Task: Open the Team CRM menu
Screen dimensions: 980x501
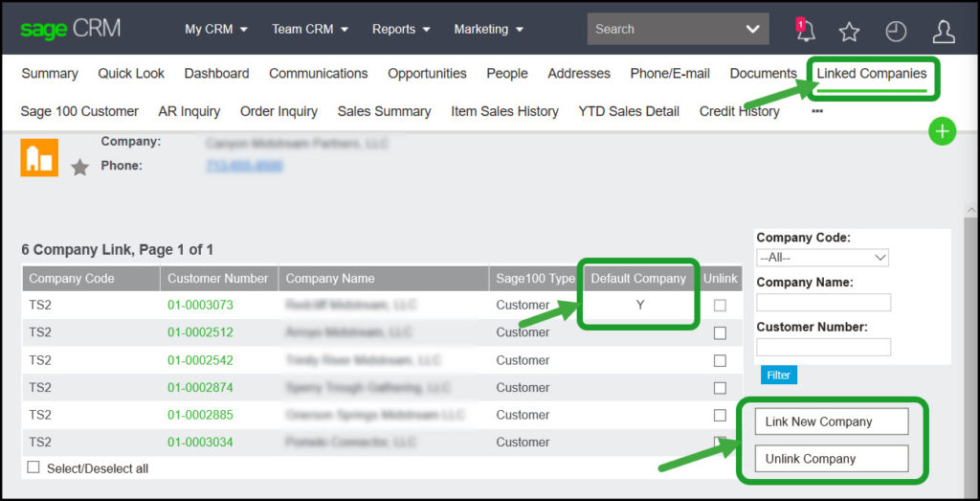Action: 310,30
